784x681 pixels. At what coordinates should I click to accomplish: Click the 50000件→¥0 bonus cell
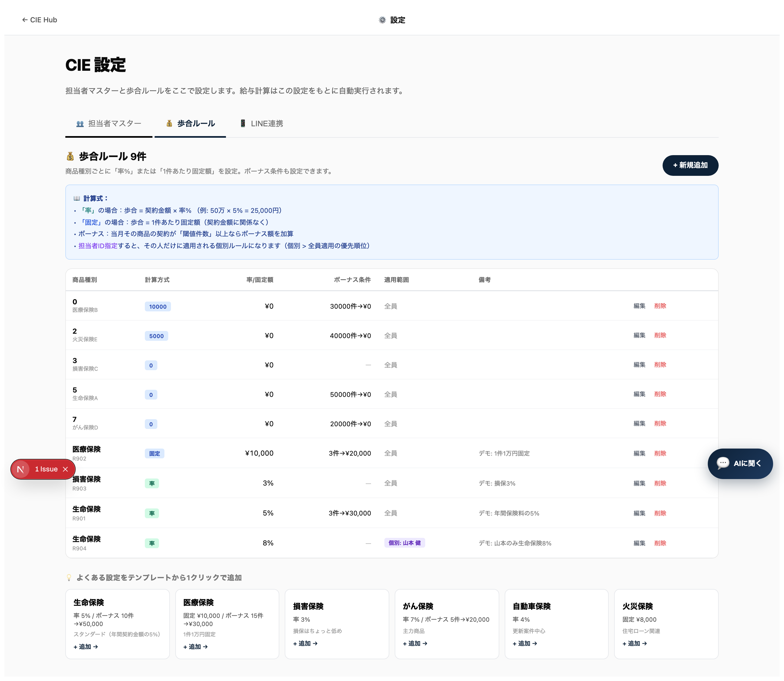pos(350,394)
